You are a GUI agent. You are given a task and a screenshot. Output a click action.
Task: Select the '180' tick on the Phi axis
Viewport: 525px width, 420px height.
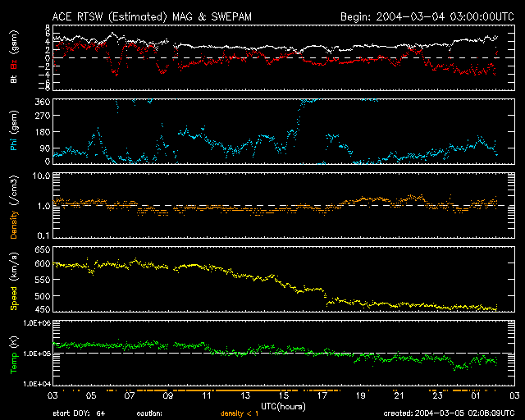click(43, 132)
